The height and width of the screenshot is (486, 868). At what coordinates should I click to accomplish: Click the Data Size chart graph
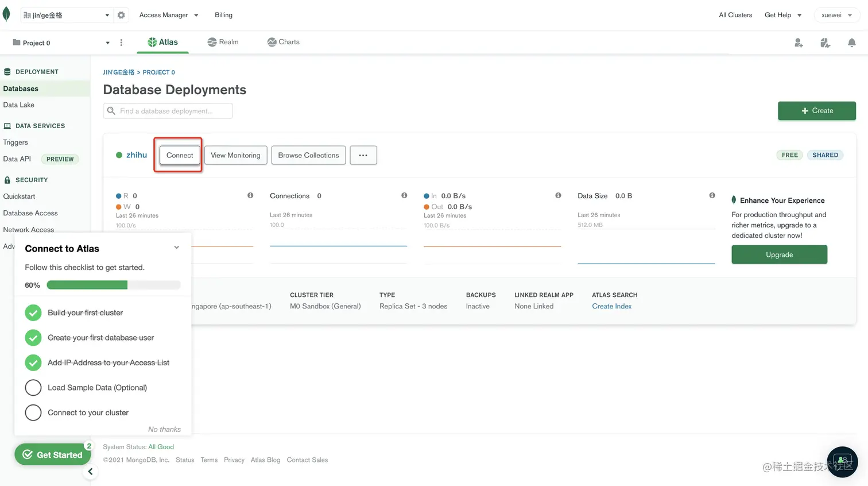[x=646, y=247]
